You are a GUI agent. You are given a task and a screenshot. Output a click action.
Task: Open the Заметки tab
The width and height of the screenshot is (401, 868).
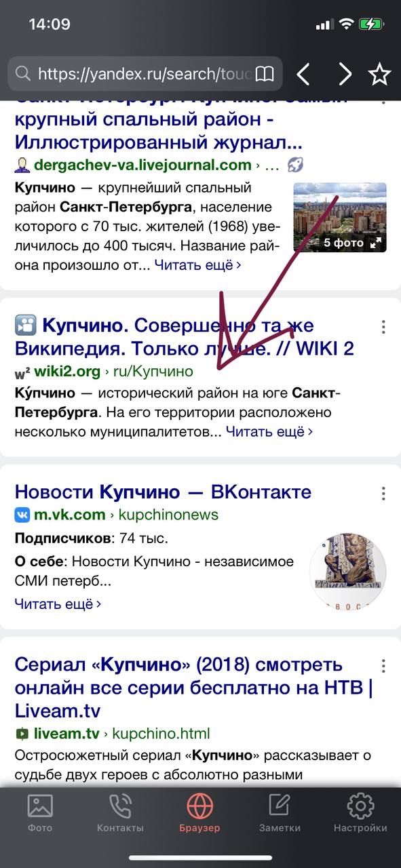(280, 814)
